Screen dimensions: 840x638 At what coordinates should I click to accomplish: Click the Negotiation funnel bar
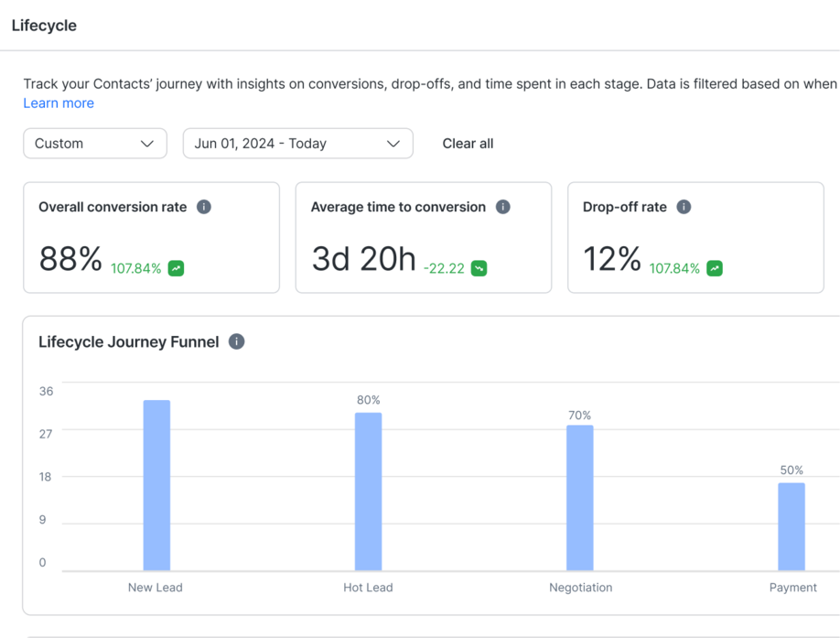click(579, 498)
